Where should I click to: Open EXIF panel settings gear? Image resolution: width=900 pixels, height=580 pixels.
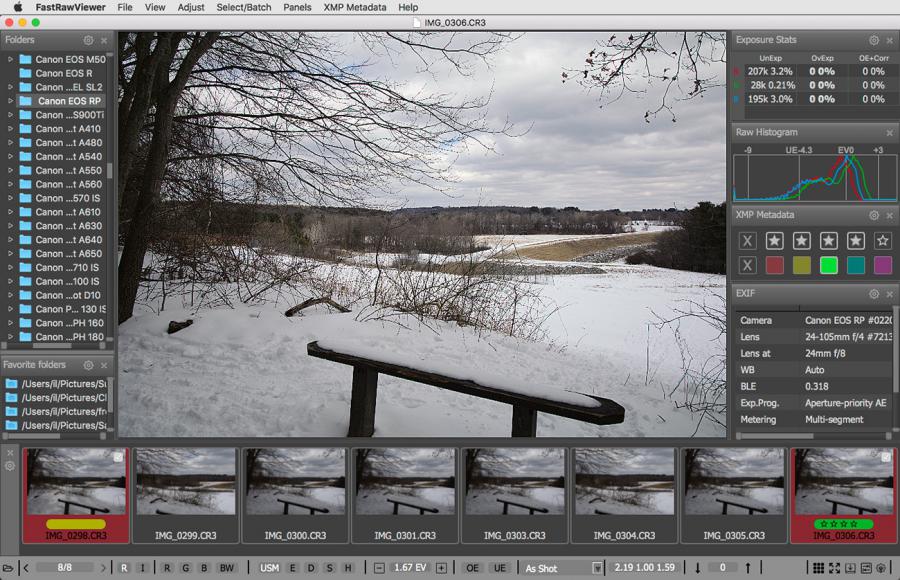tap(874, 294)
